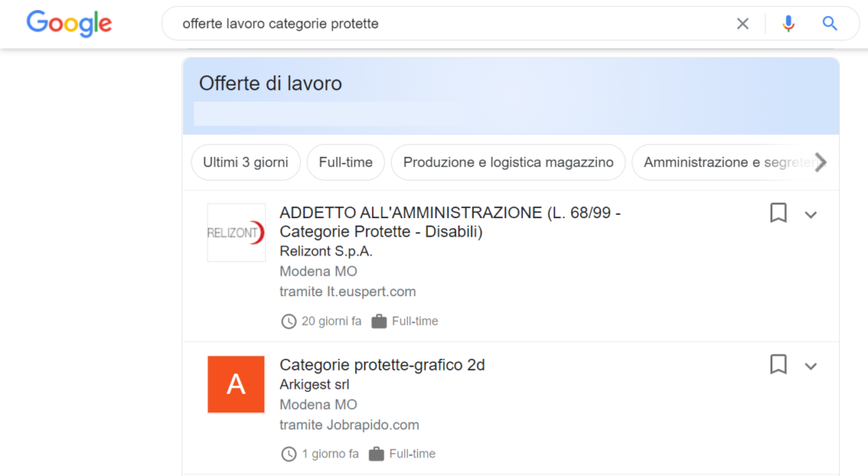Image resolution: width=868 pixels, height=476 pixels.
Task: Open the ADDETTO ALL'AMMINISTRAZIONE job listing
Action: [x=450, y=221]
